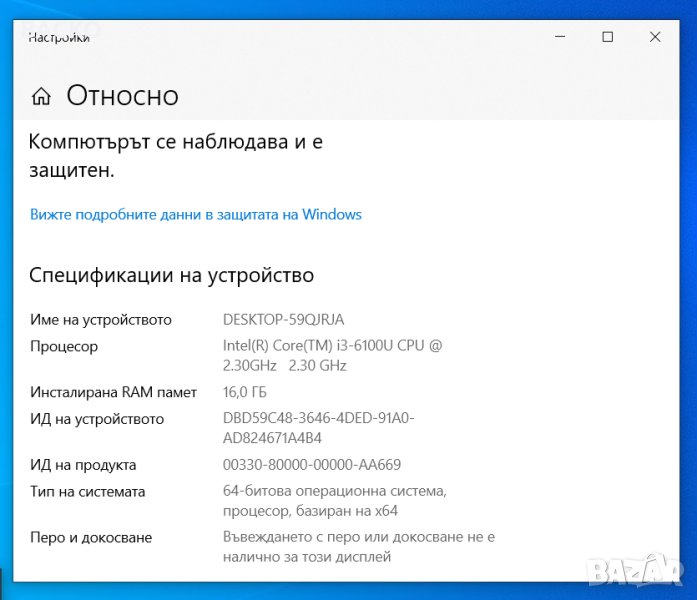The image size is (697, 600).
Task: Click the Инсталирана RAM памет label
Action: point(113,392)
